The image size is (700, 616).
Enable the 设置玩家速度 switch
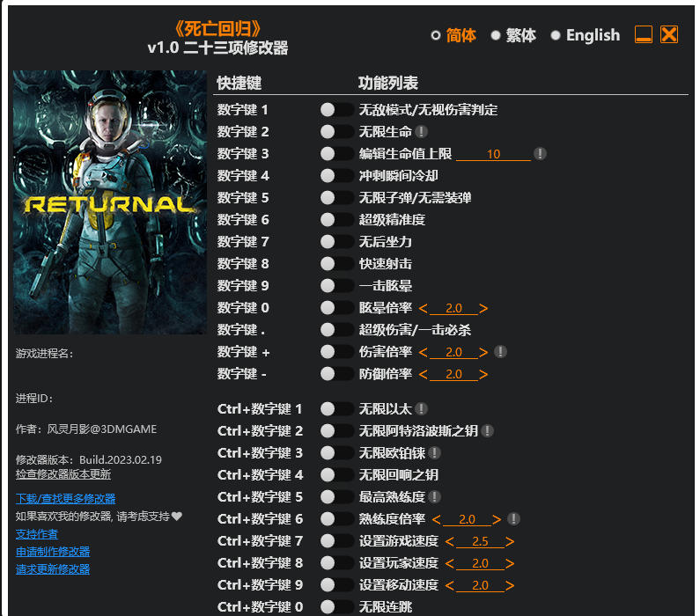pyautogui.click(x=336, y=563)
